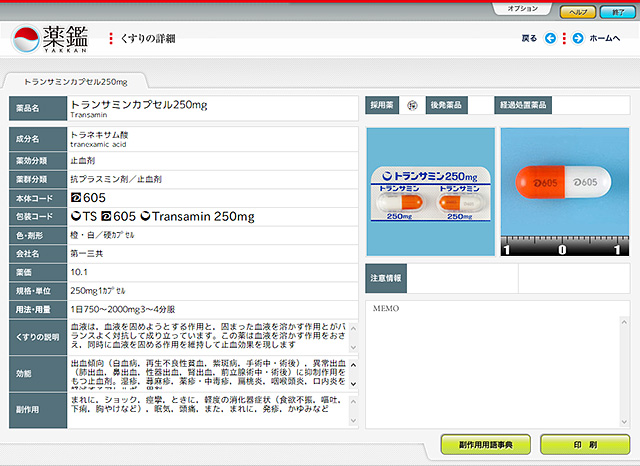Click the 効能 indications text
Viewport: 640px width, 466px height.
208,373
